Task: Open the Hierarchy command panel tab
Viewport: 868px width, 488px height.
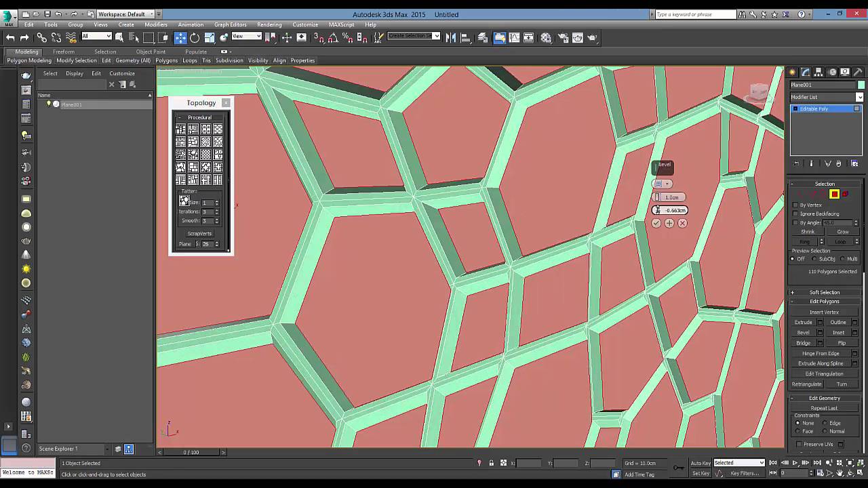Action: [x=819, y=72]
